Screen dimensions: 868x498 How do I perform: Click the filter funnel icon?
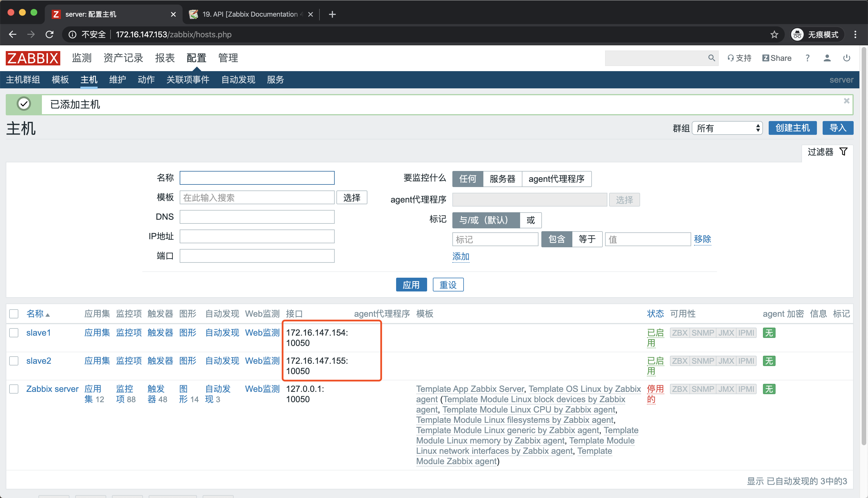(844, 151)
